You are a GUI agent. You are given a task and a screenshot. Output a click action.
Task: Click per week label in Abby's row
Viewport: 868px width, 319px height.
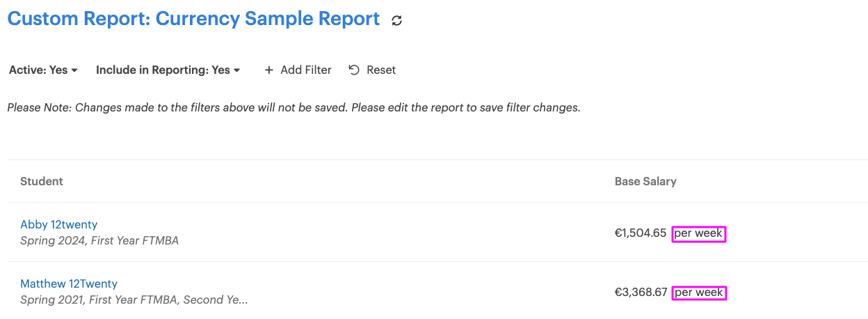pos(699,233)
